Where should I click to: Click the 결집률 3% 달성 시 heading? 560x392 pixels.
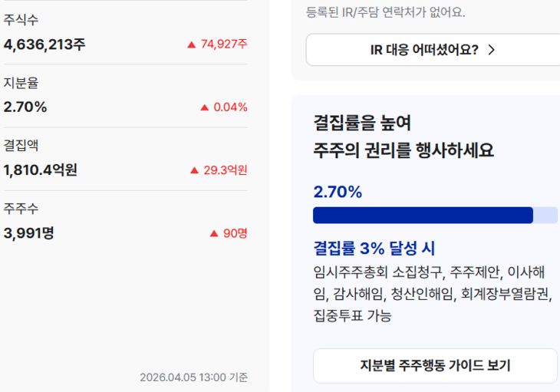tap(374, 249)
